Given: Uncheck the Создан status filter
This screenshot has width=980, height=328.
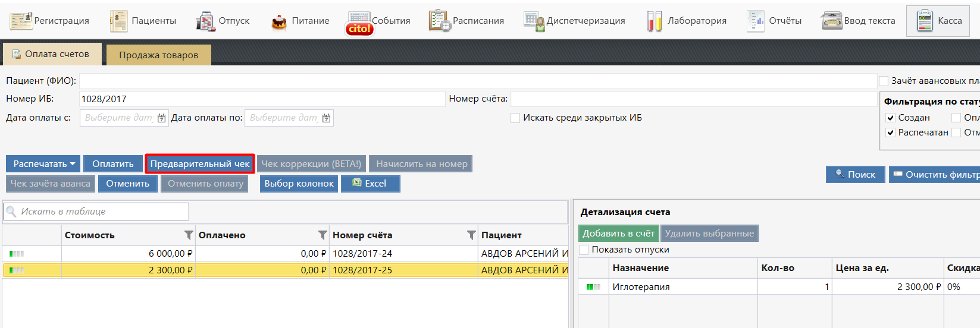Looking at the screenshot, I should 891,118.
